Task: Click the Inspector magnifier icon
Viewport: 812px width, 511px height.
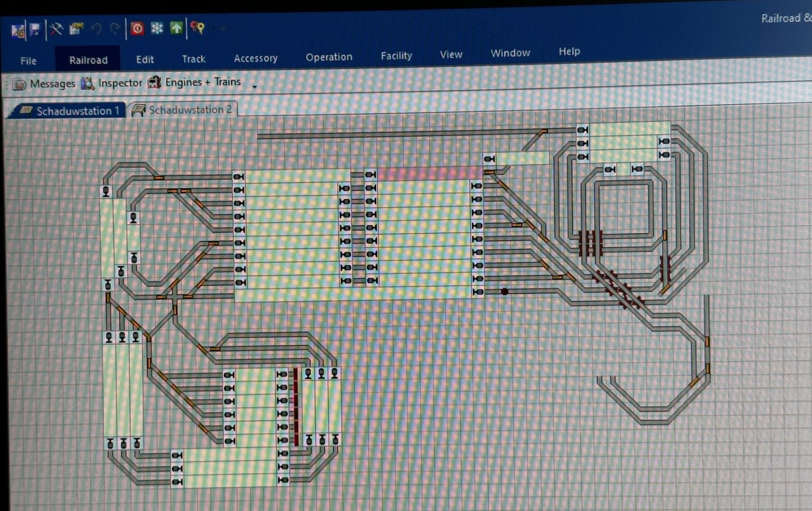Action: point(88,84)
